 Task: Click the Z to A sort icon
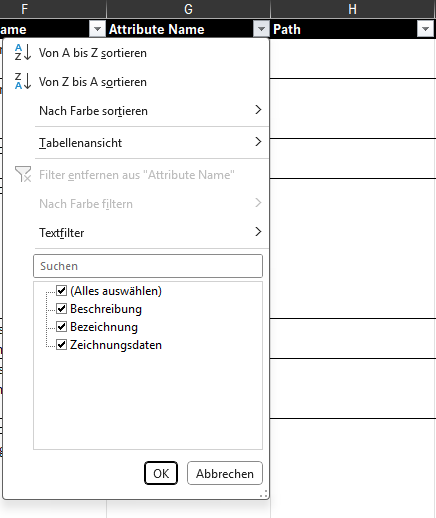point(23,81)
